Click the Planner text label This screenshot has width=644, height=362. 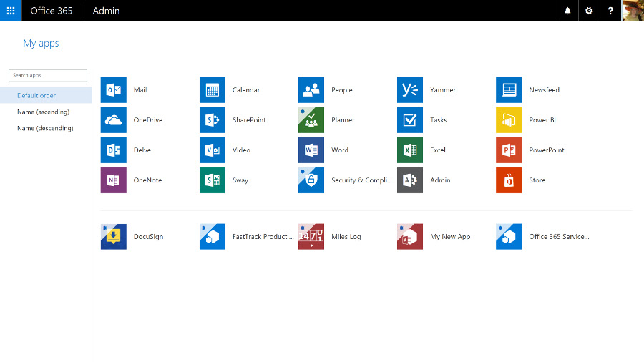tap(343, 120)
